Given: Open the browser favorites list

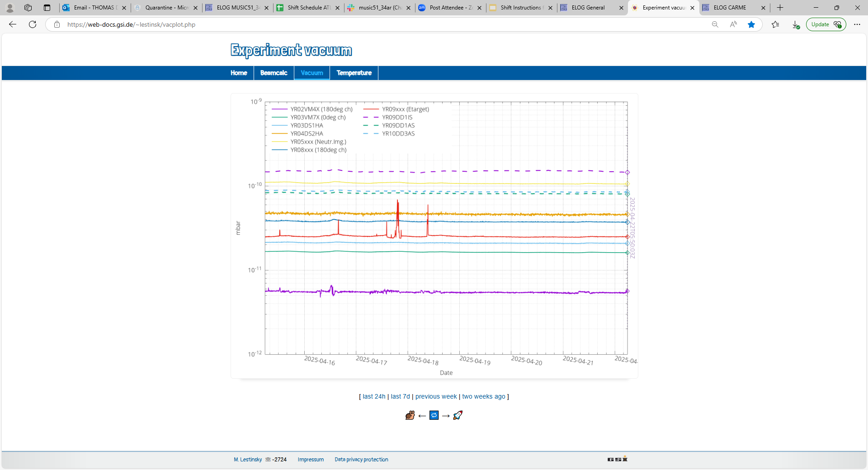Looking at the screenshot, I should (775, 24).
